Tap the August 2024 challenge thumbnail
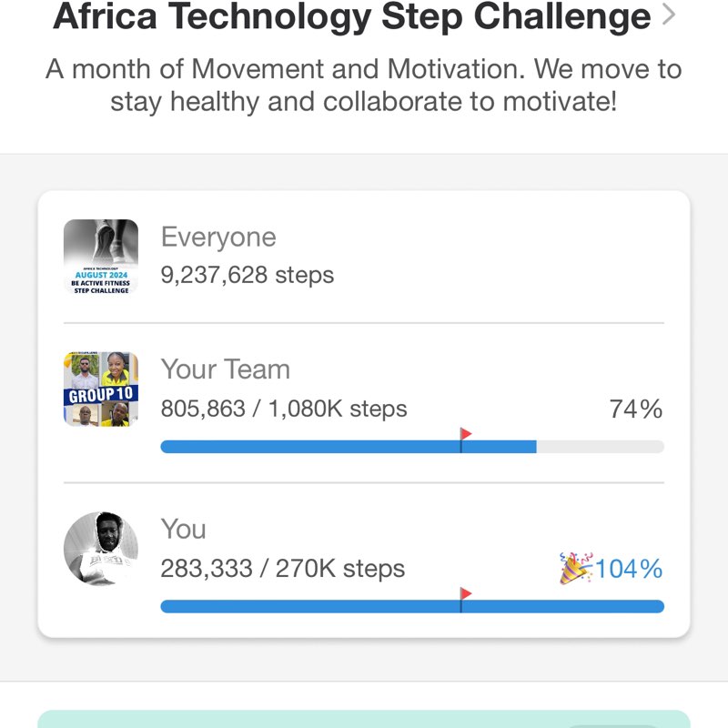728x728 pixels. point(101,258)
